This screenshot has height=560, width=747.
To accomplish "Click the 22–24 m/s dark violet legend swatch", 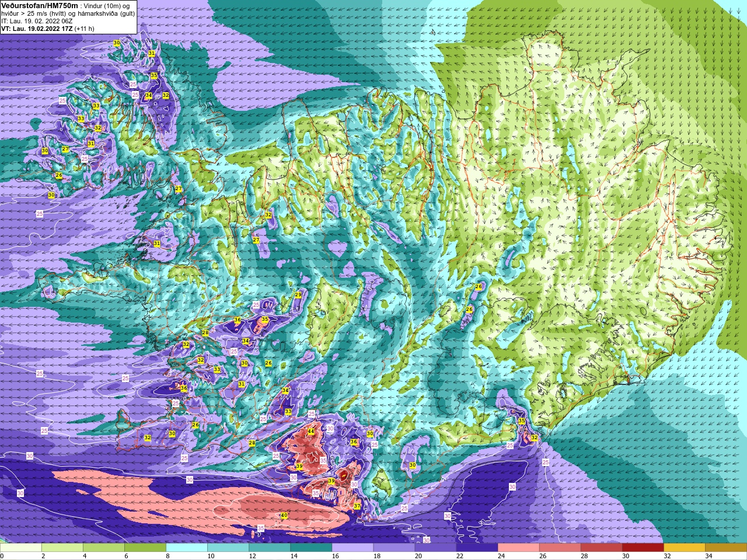I will [x=477, y=548].
